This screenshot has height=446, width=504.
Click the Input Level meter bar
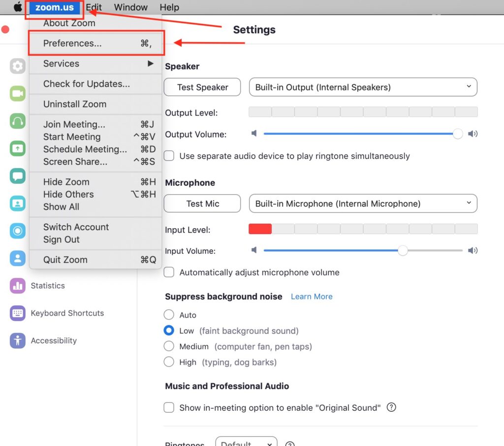(363, 229)
